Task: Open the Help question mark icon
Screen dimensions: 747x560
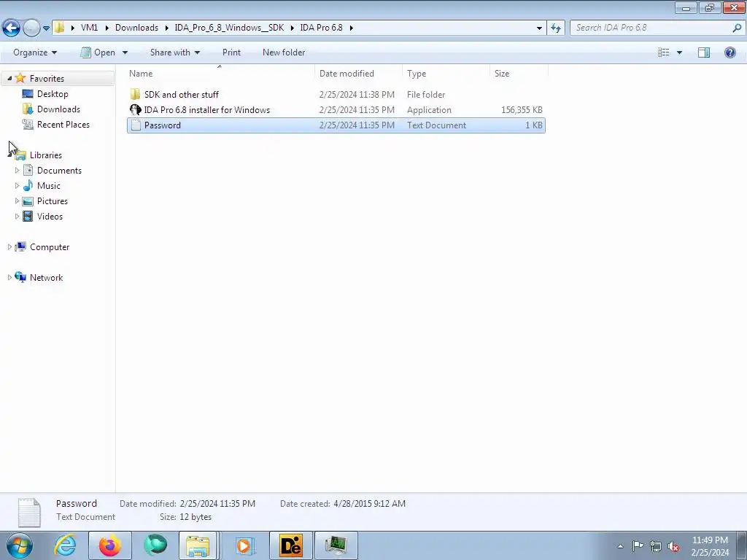Action: [729, 52]
